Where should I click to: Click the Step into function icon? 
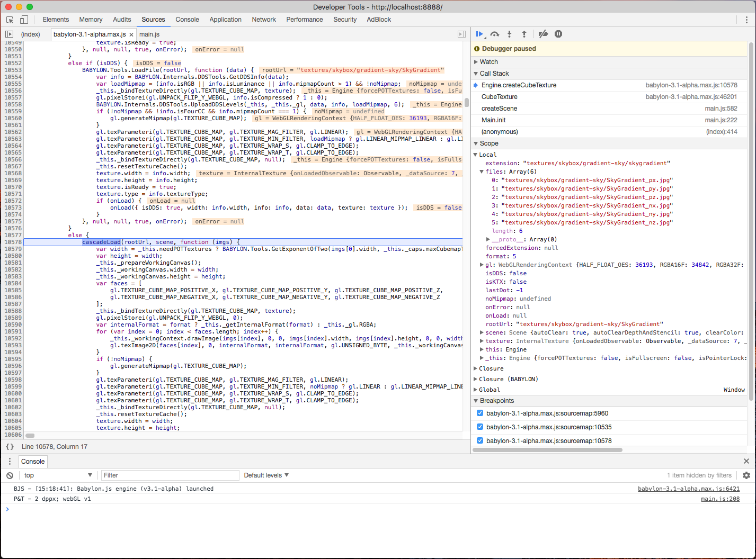pos(509,34)
